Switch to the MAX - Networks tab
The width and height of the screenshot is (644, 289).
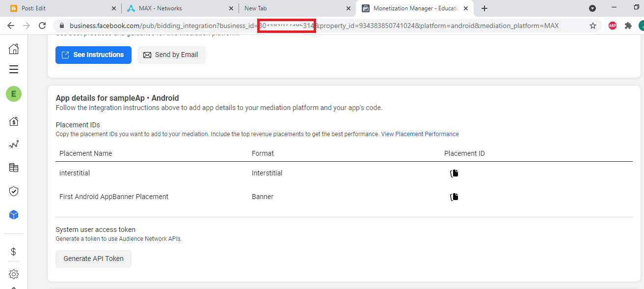pos(180,8)
